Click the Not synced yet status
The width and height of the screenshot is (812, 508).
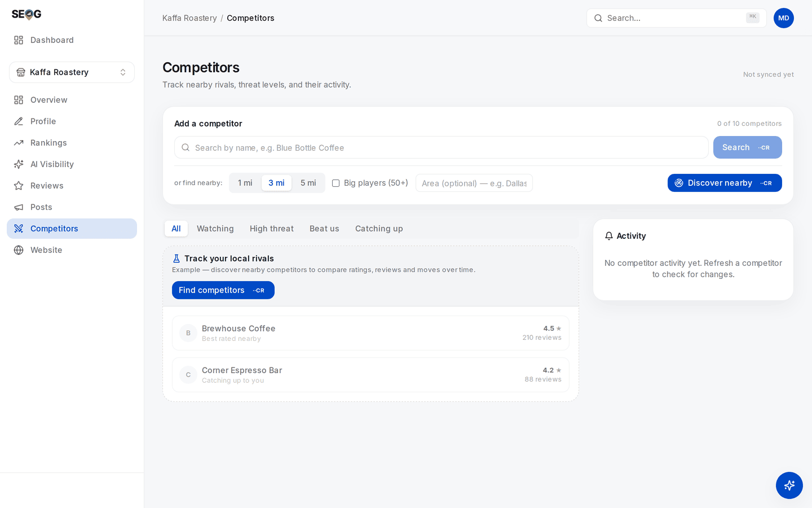pyautogui.click(x=769, y=75)
